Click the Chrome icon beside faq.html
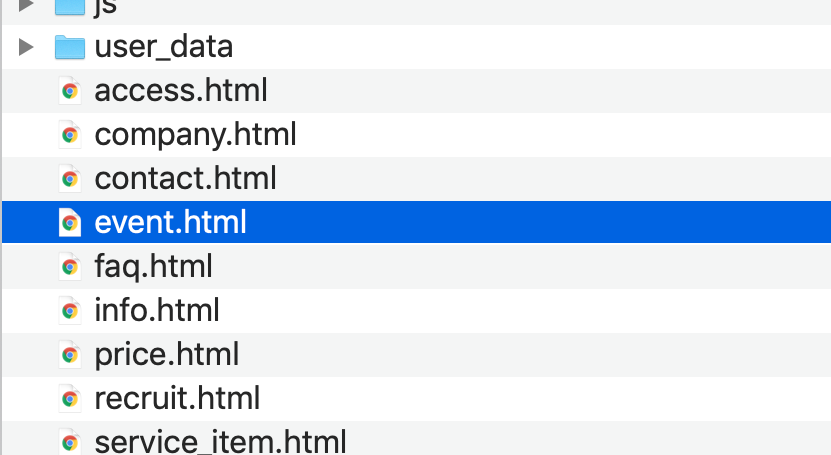 point(69,266)
